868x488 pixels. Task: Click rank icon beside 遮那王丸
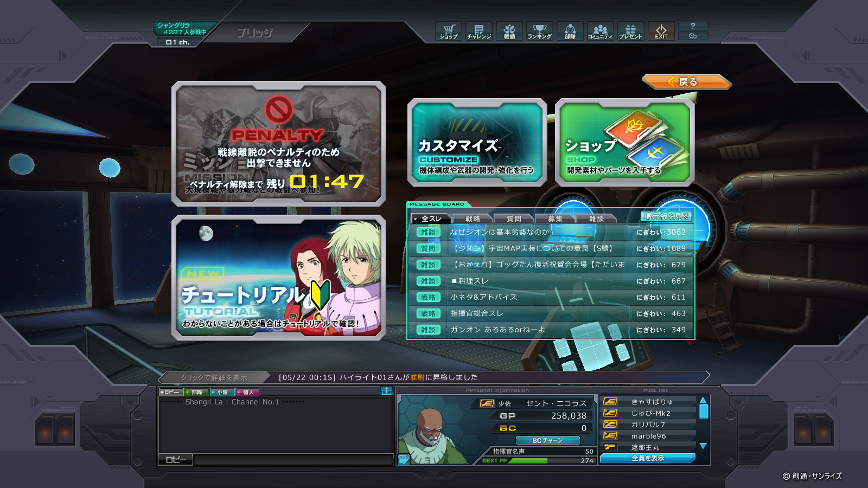610,447
